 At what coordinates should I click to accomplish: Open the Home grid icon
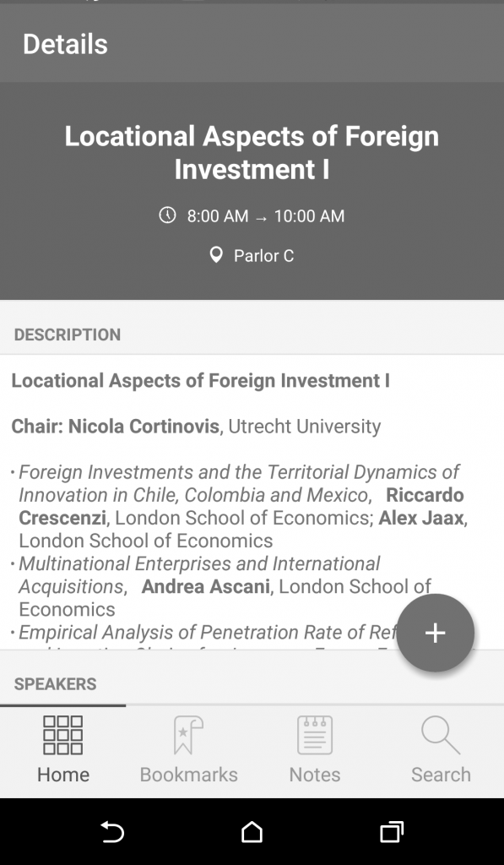(62, 735)
